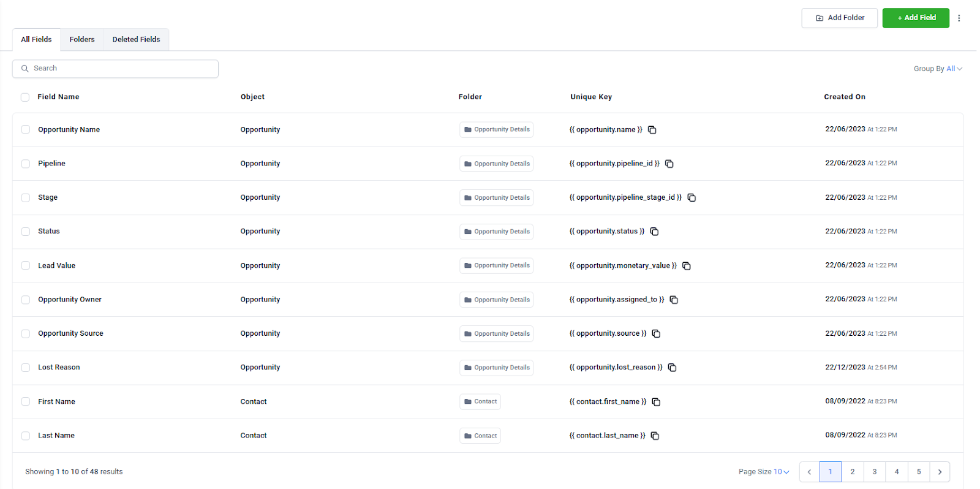Switch to the Folders tab
The height and width of the screenshot is (489, 980).
click(x=82, y=39)
